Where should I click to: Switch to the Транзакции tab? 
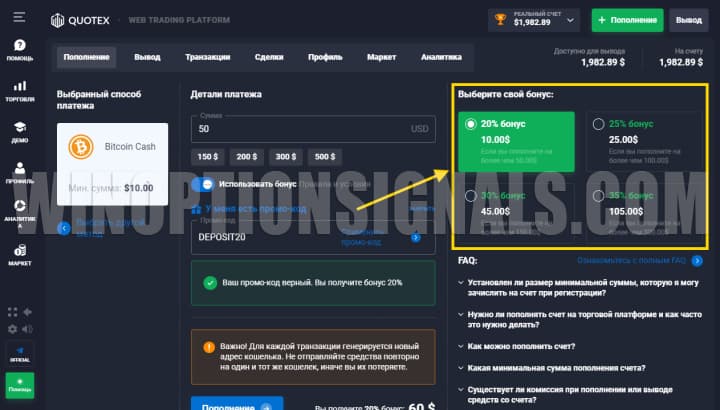pos(206,57)
